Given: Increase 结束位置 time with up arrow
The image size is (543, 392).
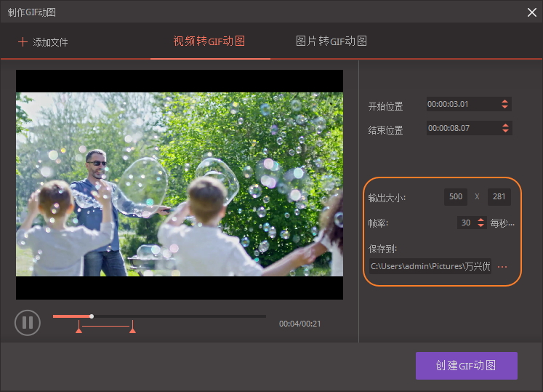Looking at the screenshot, I should (505, 125).
